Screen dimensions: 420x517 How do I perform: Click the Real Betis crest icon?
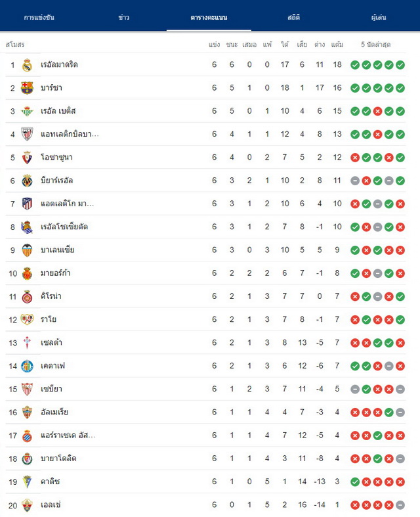pos(27,111)
